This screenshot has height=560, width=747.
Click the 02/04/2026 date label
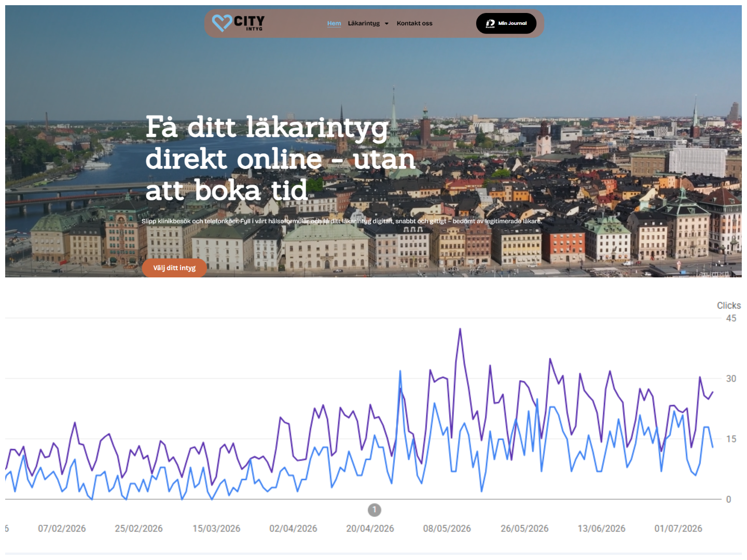tap(293, 528)
